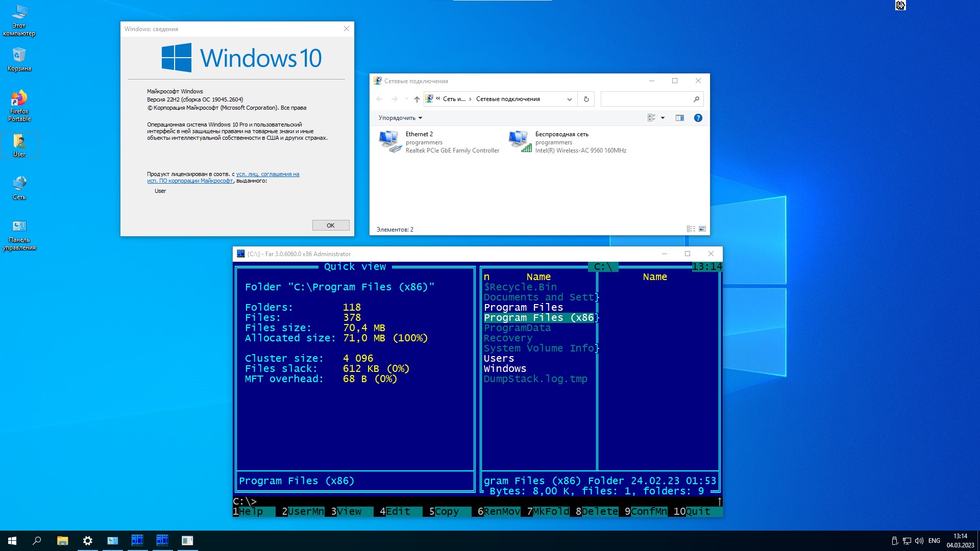Screen dimensions: 980x551
Task: Click 8Delete in Far function key bar
Action: [x=597, y=512]
